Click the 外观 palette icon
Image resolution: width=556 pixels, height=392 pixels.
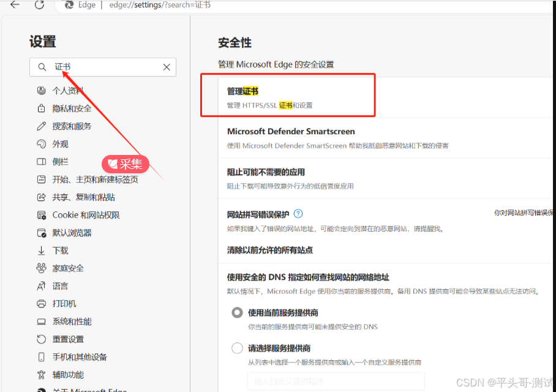tap(41, 144)
